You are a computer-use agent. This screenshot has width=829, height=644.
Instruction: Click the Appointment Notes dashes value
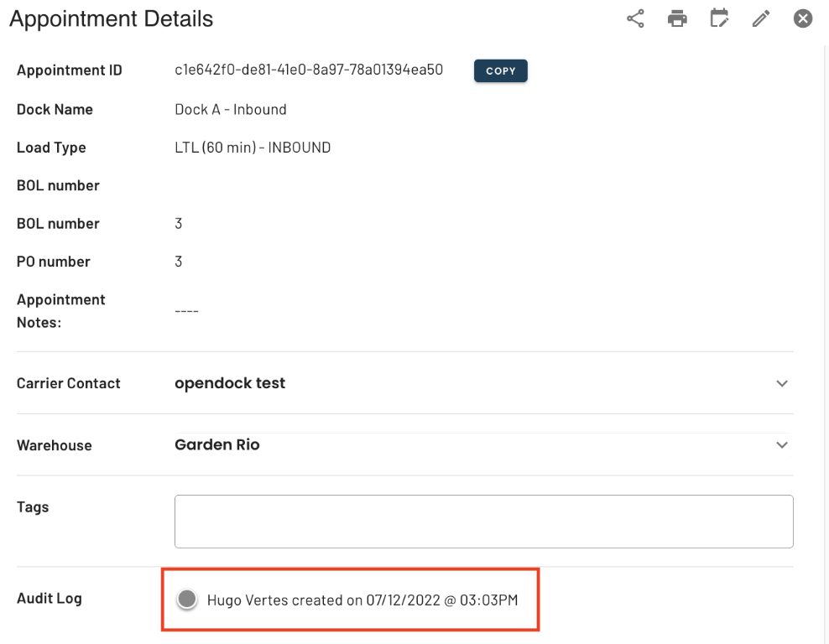[186, 311]
